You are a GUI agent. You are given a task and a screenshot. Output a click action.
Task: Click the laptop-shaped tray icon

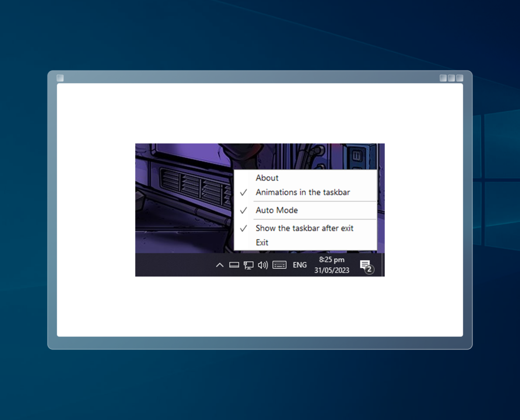point(234,265)
